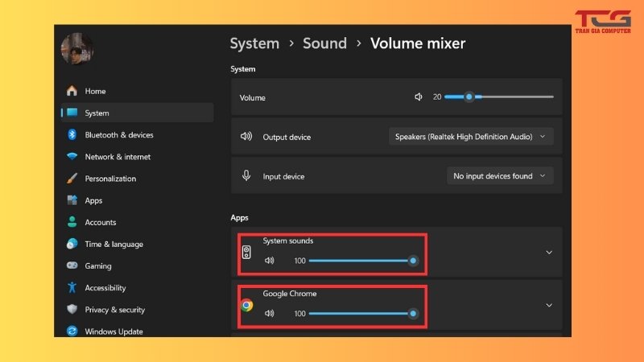Click the System breadcrumb link

[254, 43]
